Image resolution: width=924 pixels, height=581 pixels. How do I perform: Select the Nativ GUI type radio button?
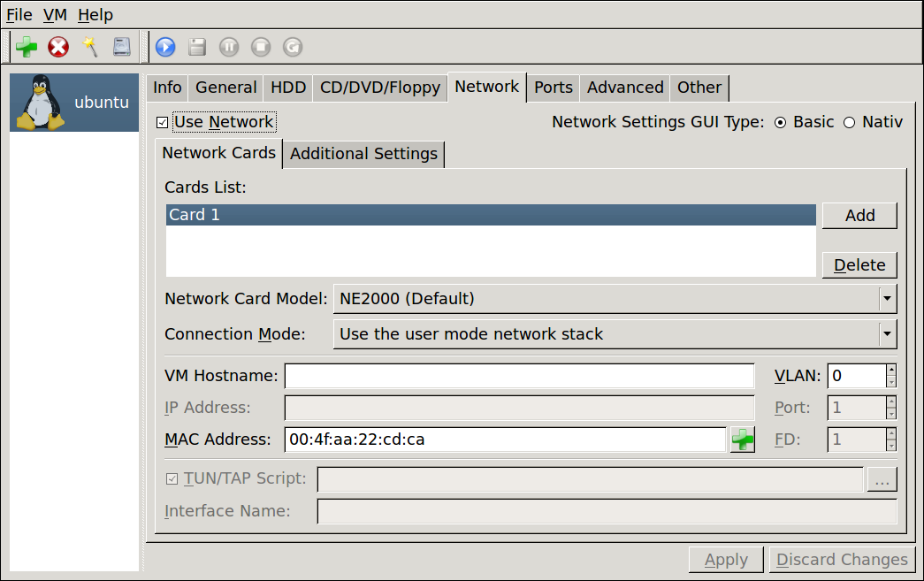click(x=850, y=122)
